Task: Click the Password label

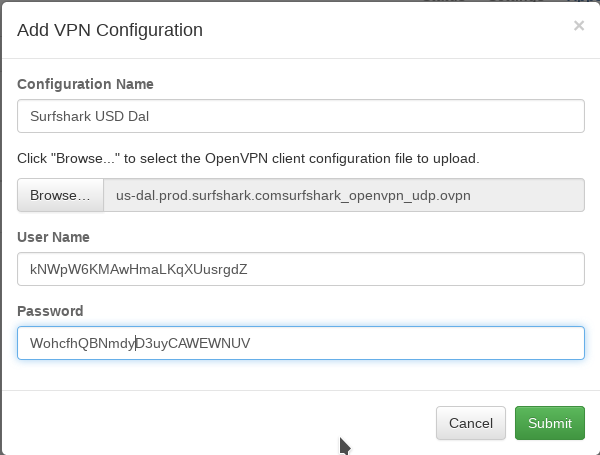Action: pyautogui.click(x=50, y=311)
